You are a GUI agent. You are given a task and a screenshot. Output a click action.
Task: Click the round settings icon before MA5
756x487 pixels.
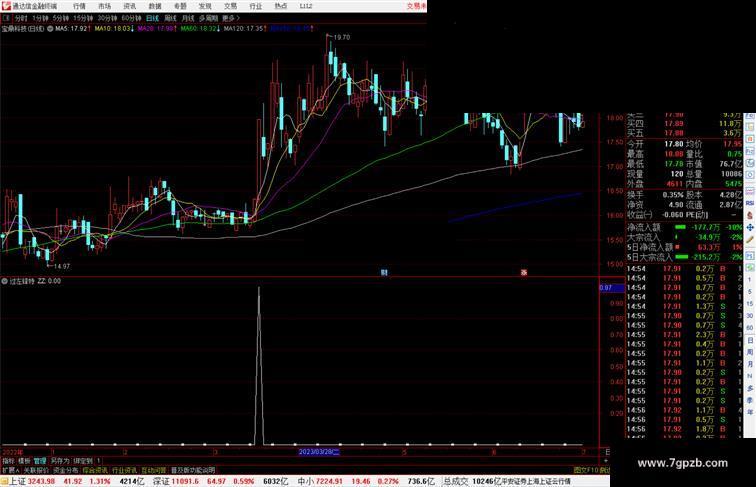[50, 28]
